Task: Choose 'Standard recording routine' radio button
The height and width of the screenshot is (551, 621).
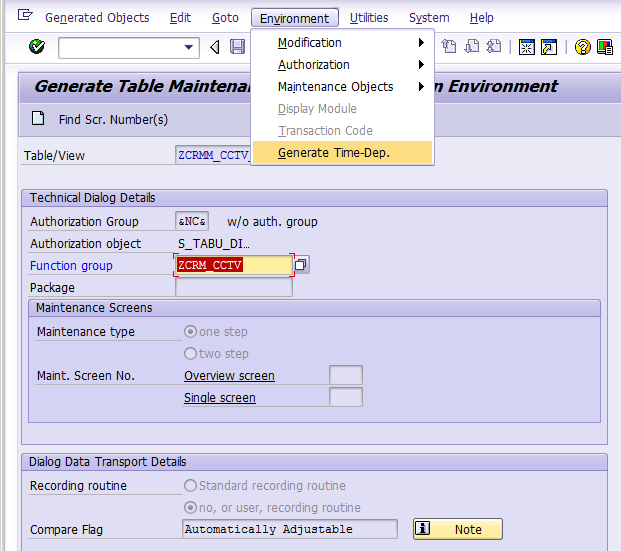Action: click(190, 485)
